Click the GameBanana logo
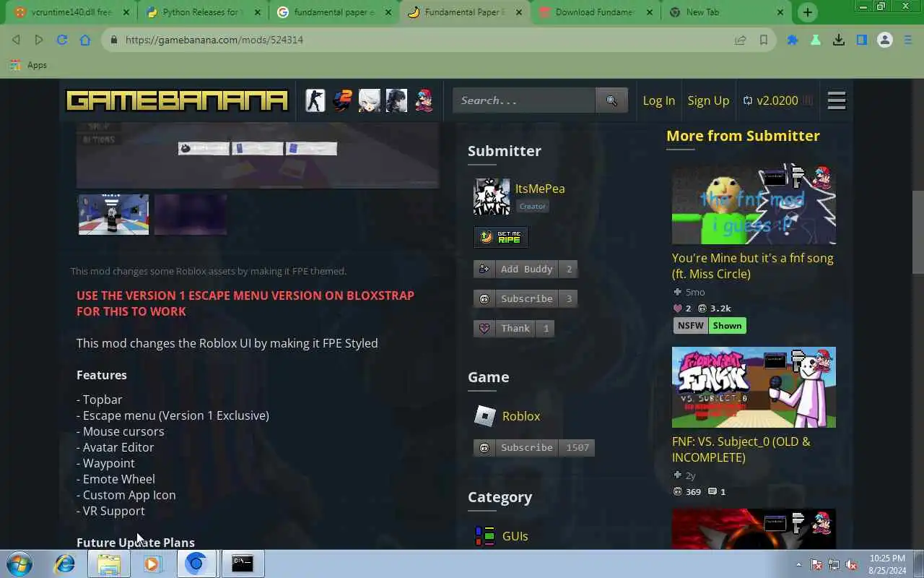The width and height of the screenshot is (924, 578). (x=177, y=100)
